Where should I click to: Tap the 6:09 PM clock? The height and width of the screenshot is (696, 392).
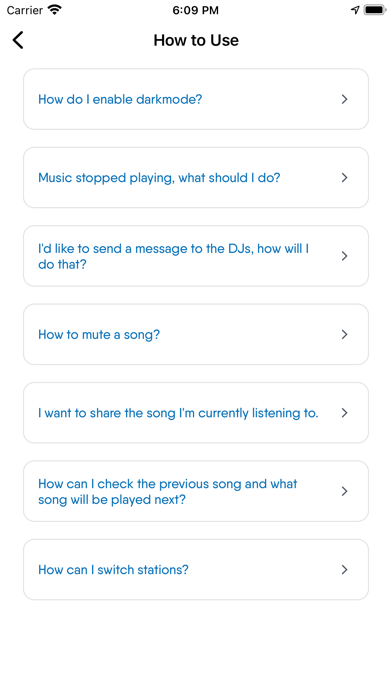point(195,10)
